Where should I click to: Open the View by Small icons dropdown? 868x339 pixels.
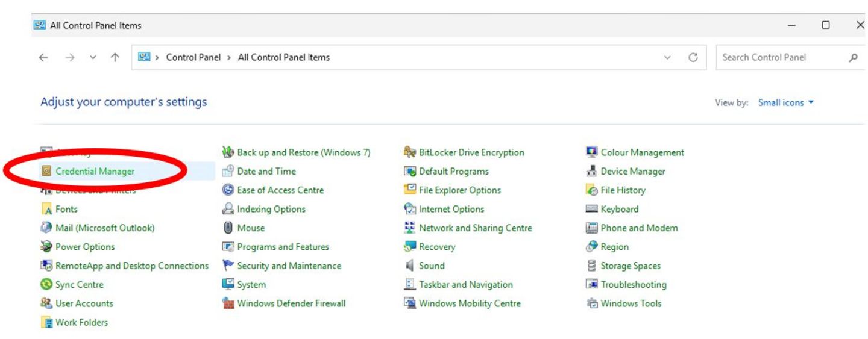click(785, 103)
